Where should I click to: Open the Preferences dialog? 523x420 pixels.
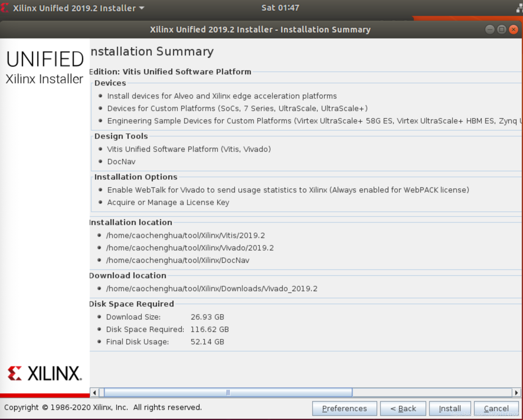[x=344, y=408]
